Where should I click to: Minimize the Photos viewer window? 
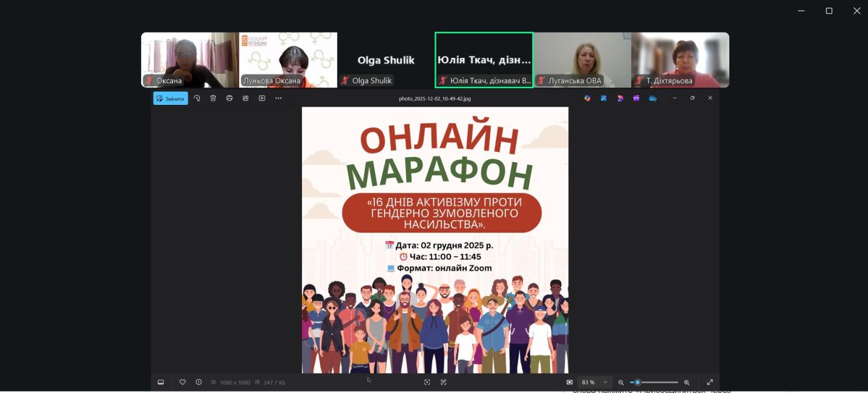pos(675,98)
